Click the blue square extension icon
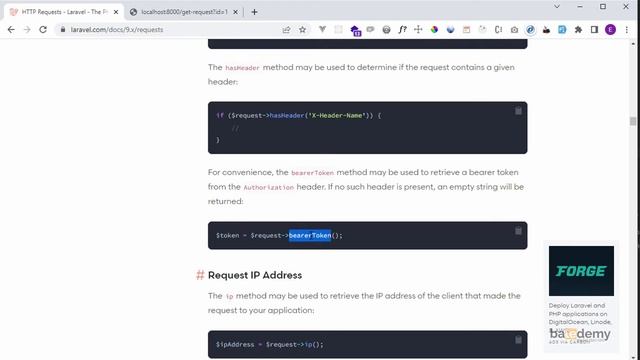Screen dimensions: 640x360 click(x=562, y=29)
